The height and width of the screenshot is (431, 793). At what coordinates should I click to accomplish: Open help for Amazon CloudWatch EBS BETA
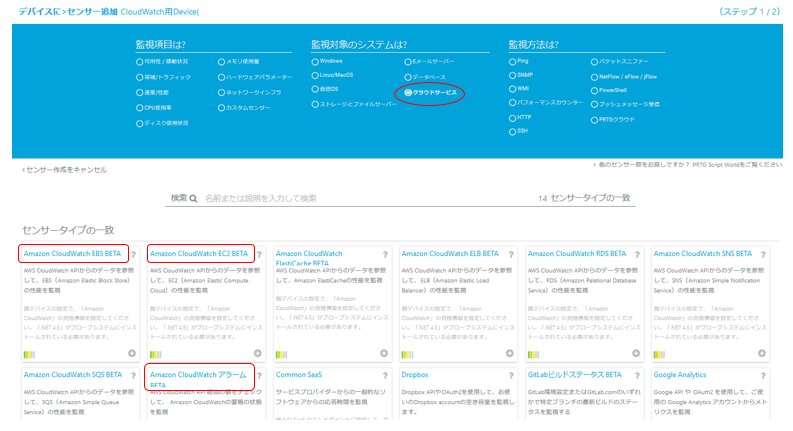[x=134, y=254]
